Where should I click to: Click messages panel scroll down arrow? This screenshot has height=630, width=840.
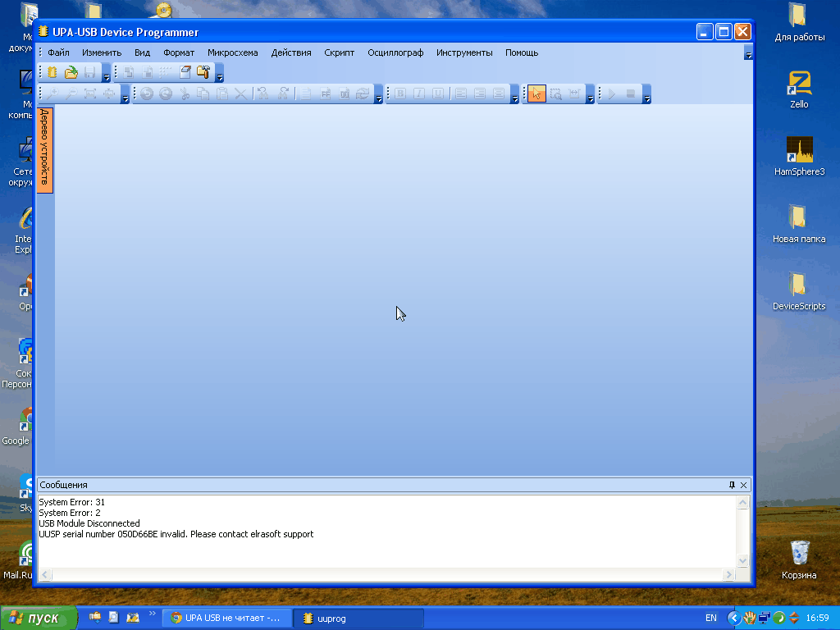coord(742,561)
